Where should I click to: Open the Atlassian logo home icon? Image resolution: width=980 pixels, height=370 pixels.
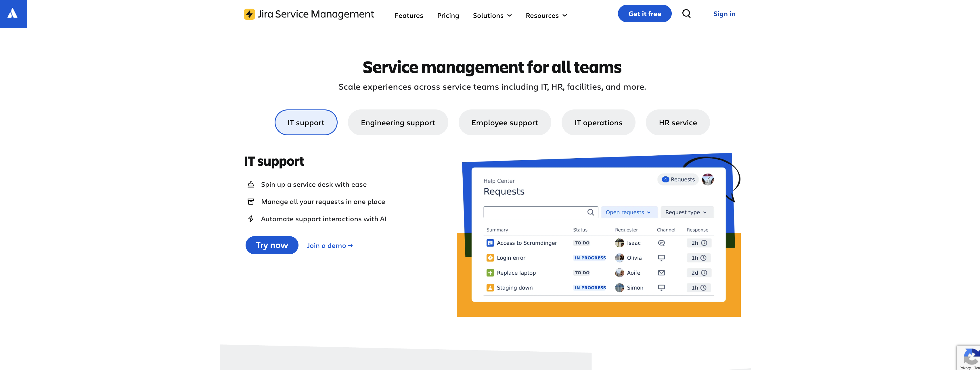[x=13, y=14]
